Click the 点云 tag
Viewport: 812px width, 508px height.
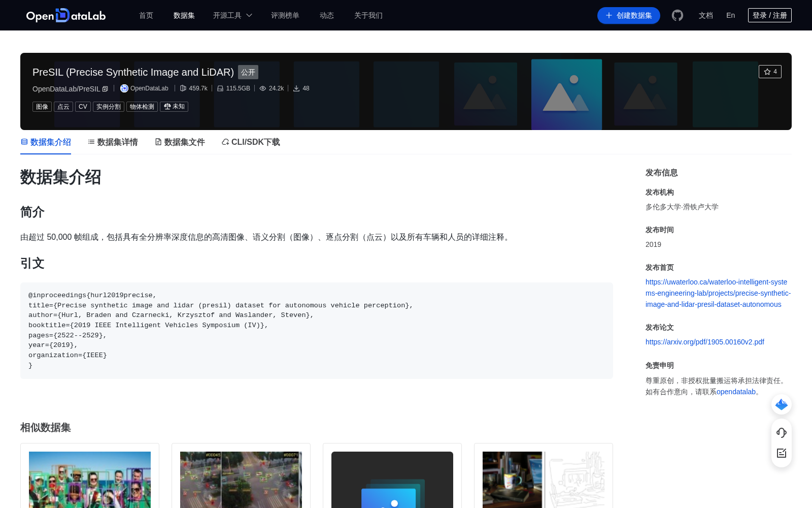63,107
